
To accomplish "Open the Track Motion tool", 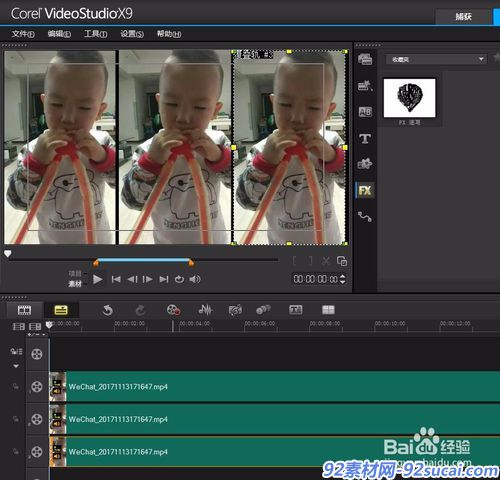I will (x=263, y=310).
